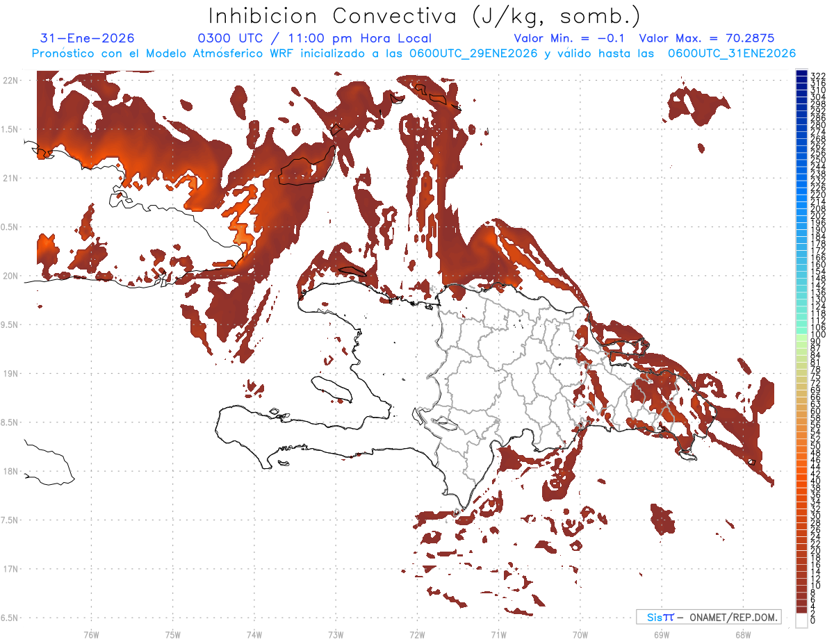Select the 76W longitude label
Image resolution: width=834 pixels, height=644 pixels.
coord(91,634)
